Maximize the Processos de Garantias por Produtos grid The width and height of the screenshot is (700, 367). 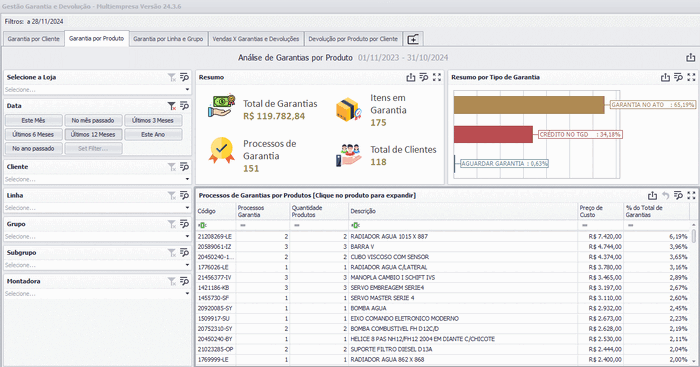pos(691,196)
